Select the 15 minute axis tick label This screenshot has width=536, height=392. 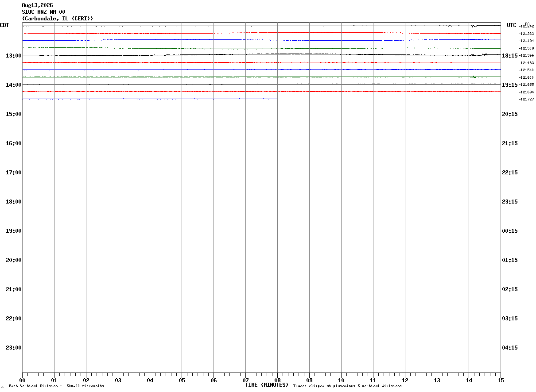(x=501, y=380)
